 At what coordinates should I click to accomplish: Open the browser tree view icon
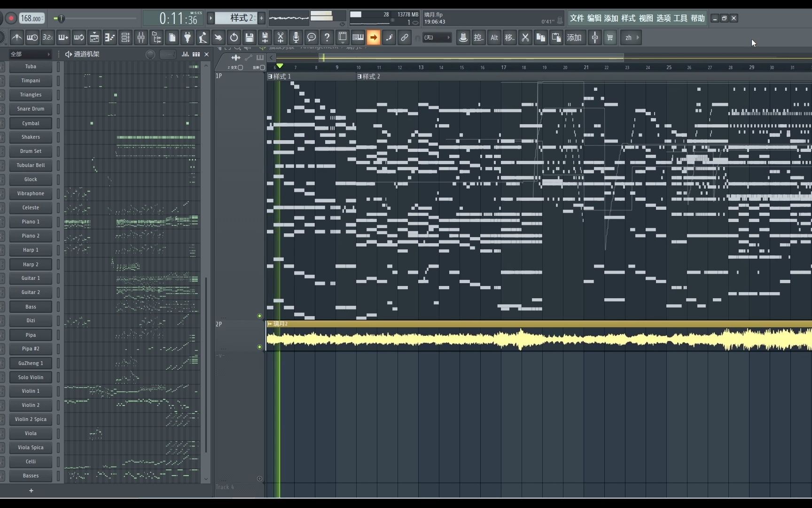156,38
